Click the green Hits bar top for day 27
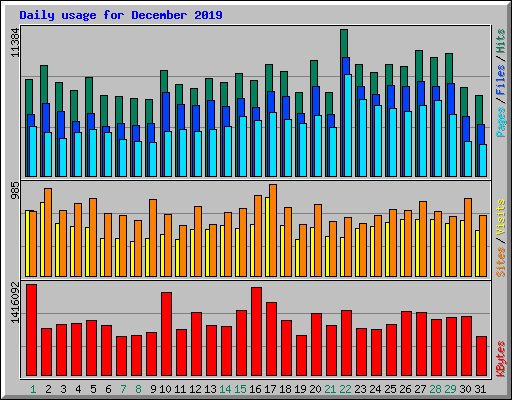This screenshot has width=512, height=400. tap(419, 66)
